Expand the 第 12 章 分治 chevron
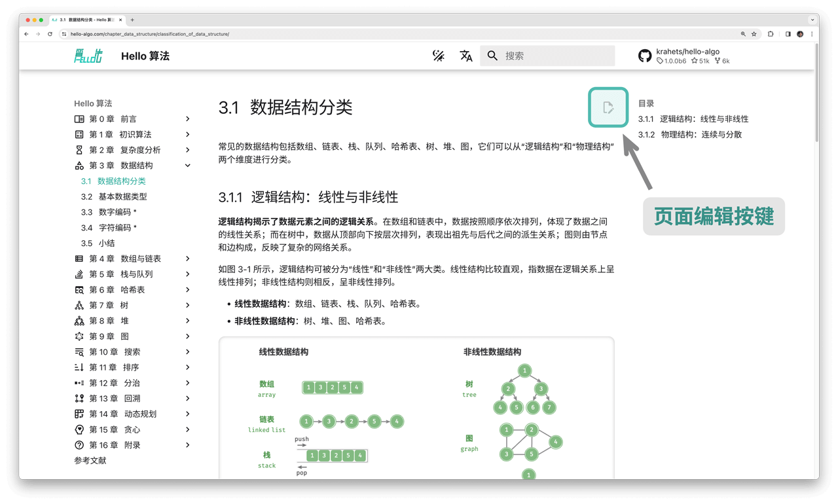Viewport: 838px width, 504px height. click(x=187, y=383)
